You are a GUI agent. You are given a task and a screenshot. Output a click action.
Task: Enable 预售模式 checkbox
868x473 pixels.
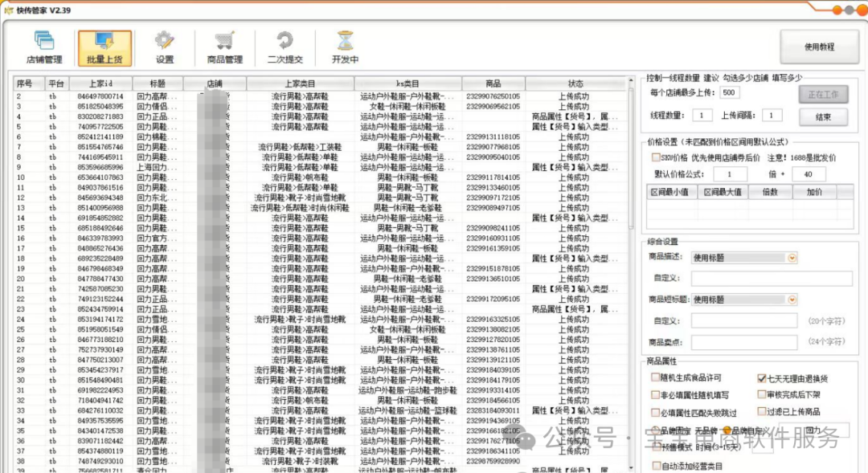tap(656, 446)
